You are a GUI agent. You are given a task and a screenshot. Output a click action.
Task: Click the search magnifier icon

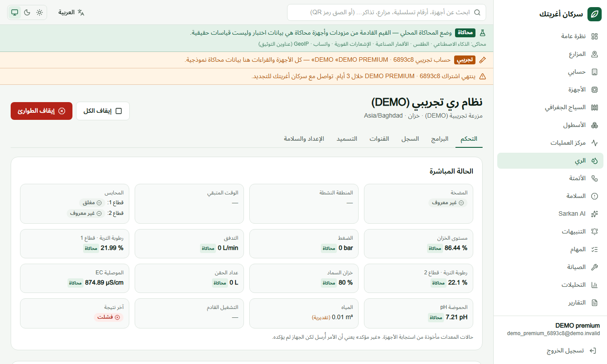[477, 12]
